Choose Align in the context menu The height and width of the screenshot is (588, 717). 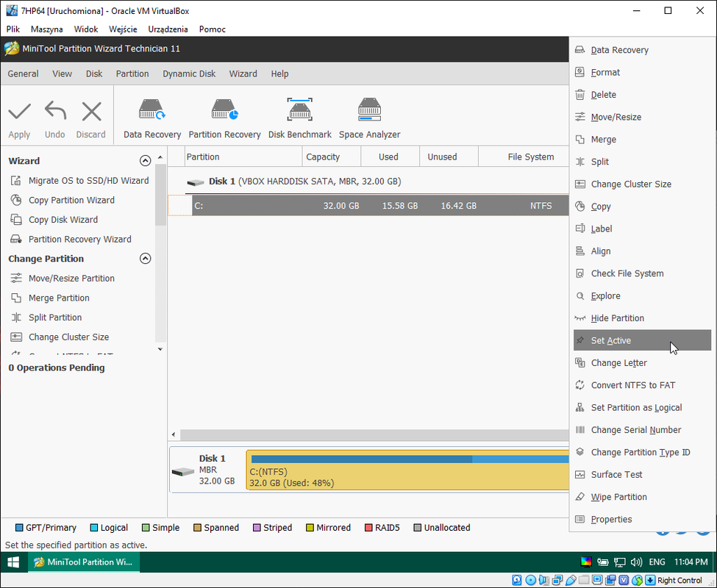coord(642,251)
